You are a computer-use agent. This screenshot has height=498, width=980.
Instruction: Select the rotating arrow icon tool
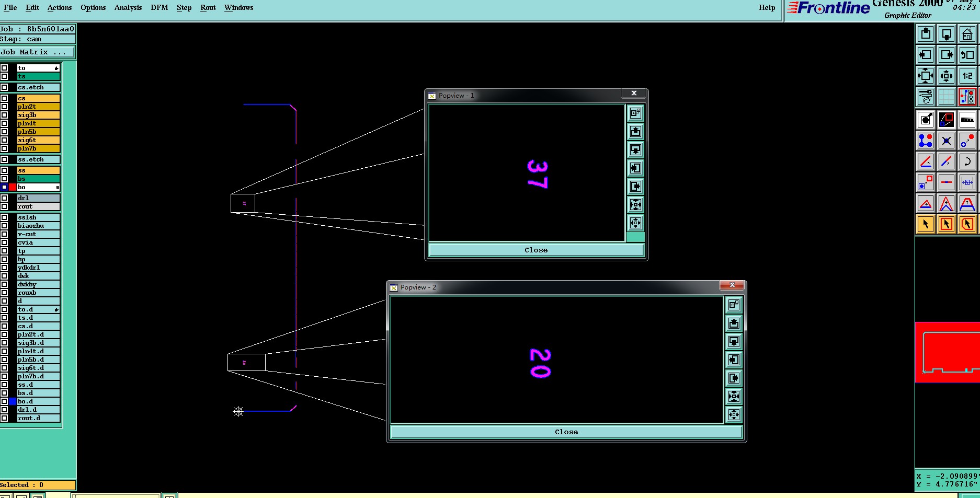(x=967, y=161)
